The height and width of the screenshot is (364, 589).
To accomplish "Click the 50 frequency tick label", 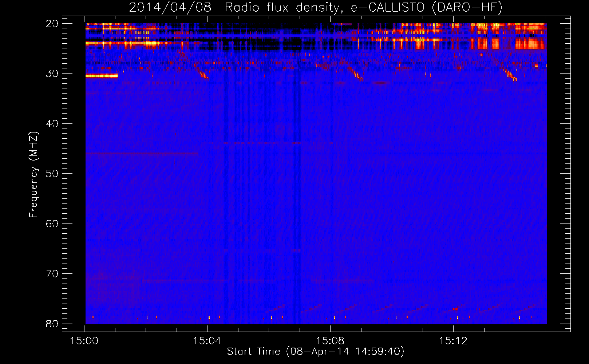I will [x=52, y=174].
